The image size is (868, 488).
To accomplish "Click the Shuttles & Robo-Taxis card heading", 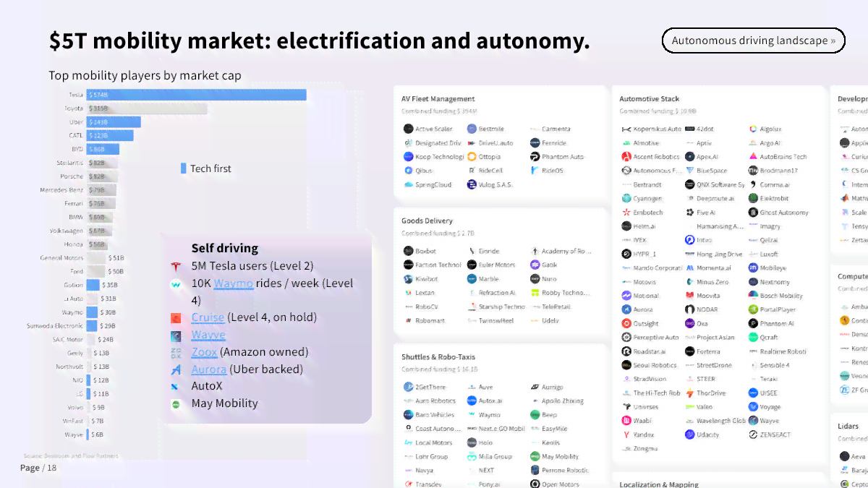I will [x=438, y=357].
